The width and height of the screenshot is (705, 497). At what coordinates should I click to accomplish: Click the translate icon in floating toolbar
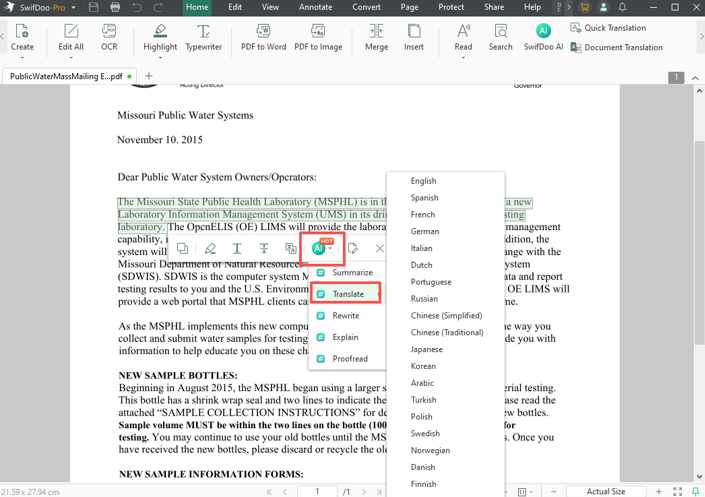pyautogui.click(x=291, y=248)
